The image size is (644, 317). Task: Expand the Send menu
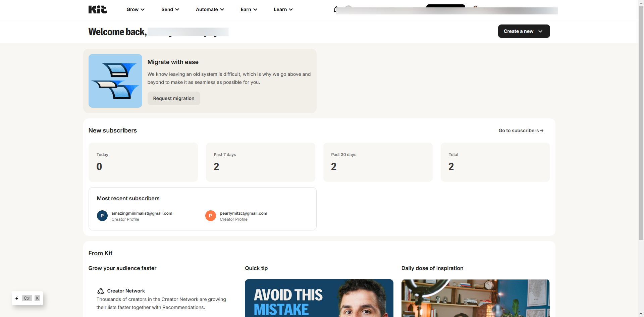(x=170, y=9)
